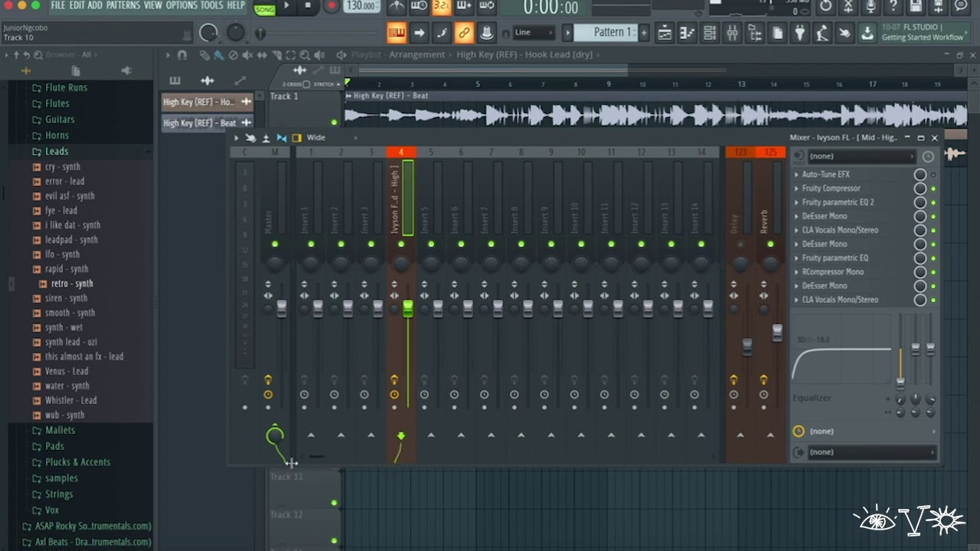Image resolution: width=980 pixels, height=551 pixels.
Task: Click the save floppy disk icon
Action: pyautogui.click(x=916, y=6)
